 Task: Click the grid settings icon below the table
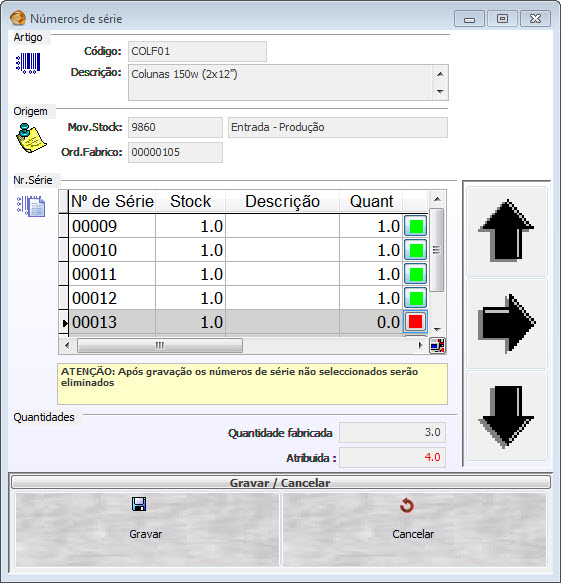pyautogui.click(x=438, y=345)
